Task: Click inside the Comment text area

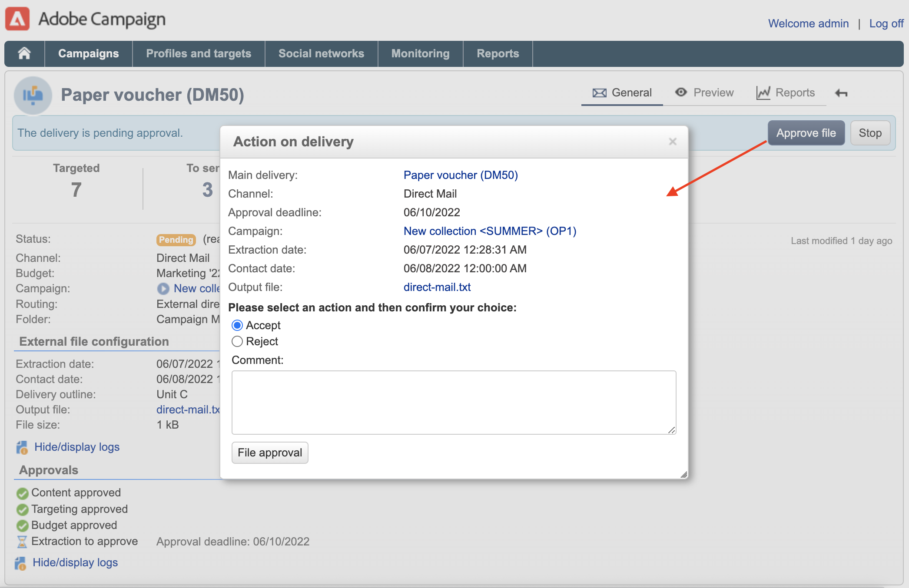Action: pos(454,402)
